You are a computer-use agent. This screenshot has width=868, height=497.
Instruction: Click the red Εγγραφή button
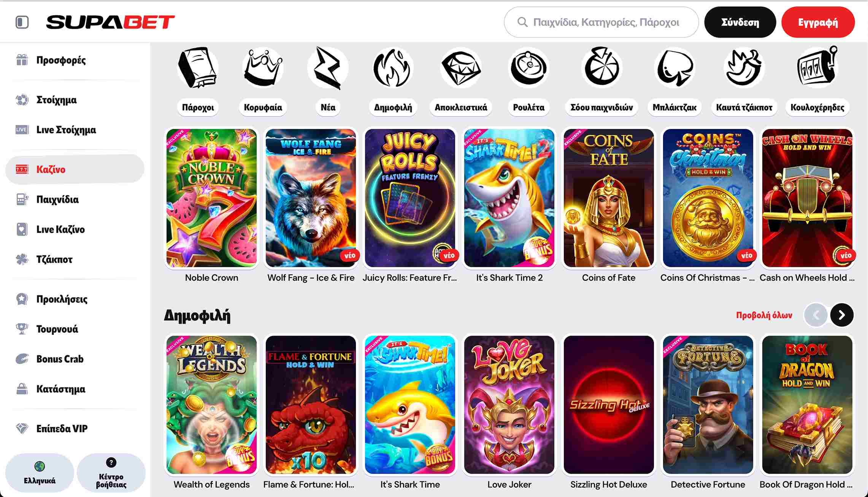point(818,22)
